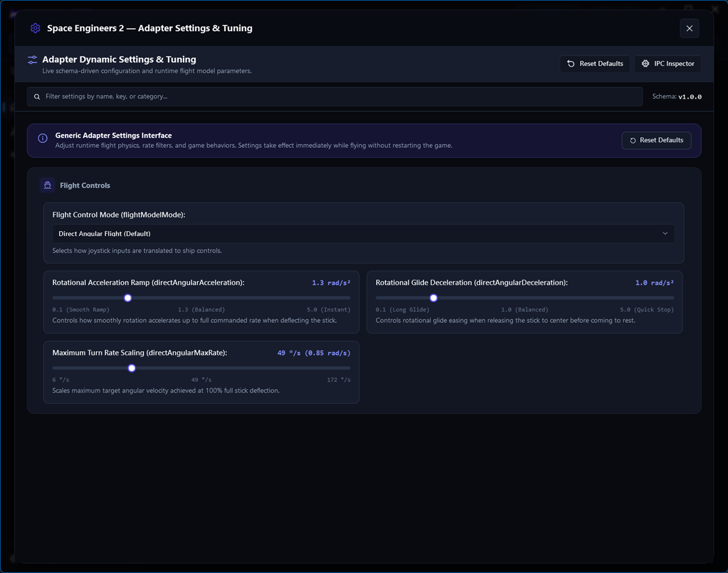Click the 6 °/s minimum label
The width and height of the screenshot is (728, 573).
[x=61, y=380]
